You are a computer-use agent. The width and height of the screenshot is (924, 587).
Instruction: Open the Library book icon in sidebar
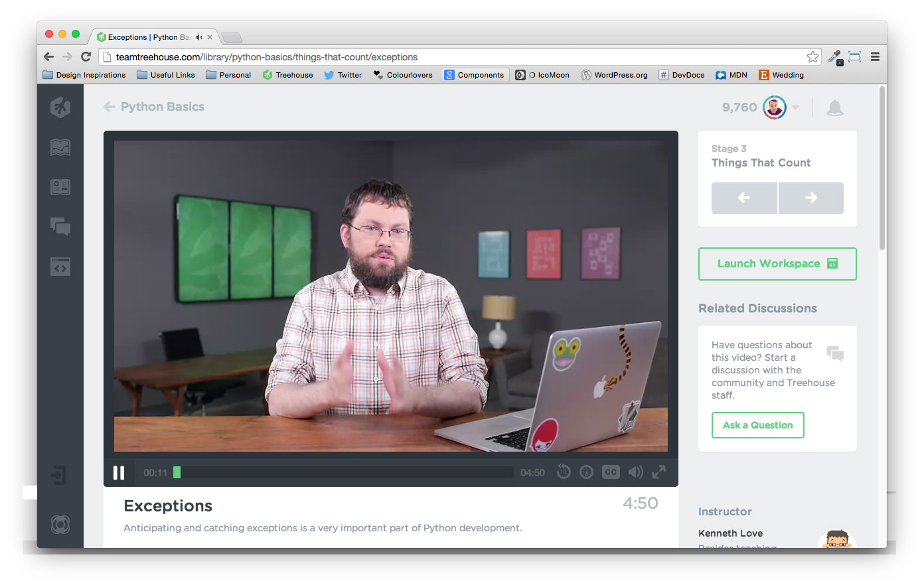click(60, 187)
